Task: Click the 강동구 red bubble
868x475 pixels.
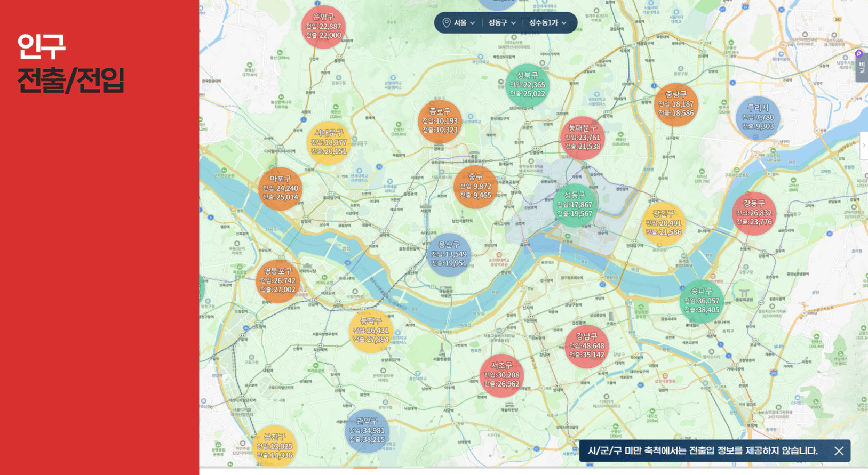Action: click(x=754, y=213)
